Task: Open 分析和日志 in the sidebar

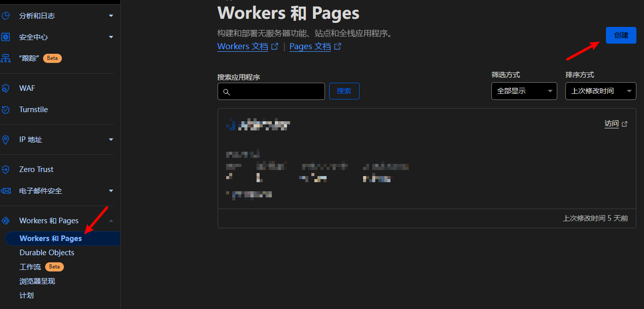Action: [37, 16]
